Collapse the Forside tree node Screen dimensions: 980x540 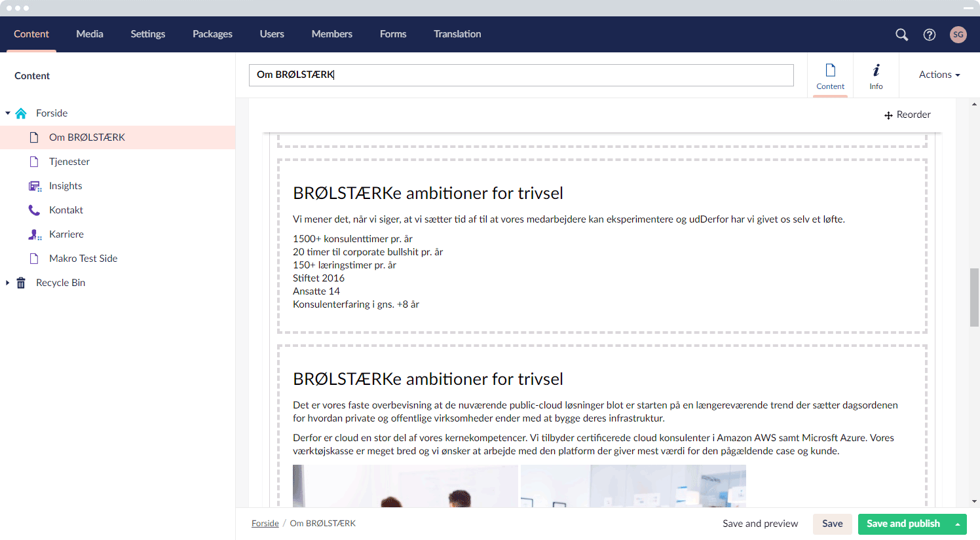tap(7, 113)
